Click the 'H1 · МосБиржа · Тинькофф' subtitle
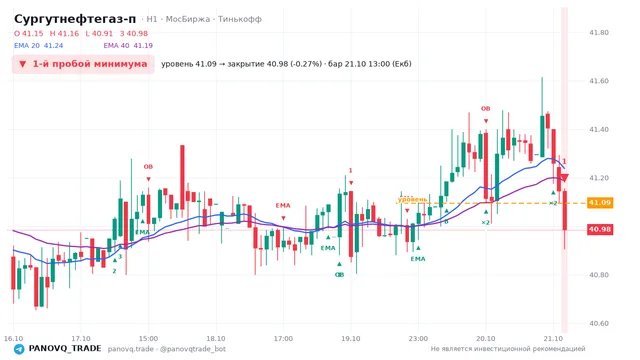 pyautogui.click(x=204, y=19)
